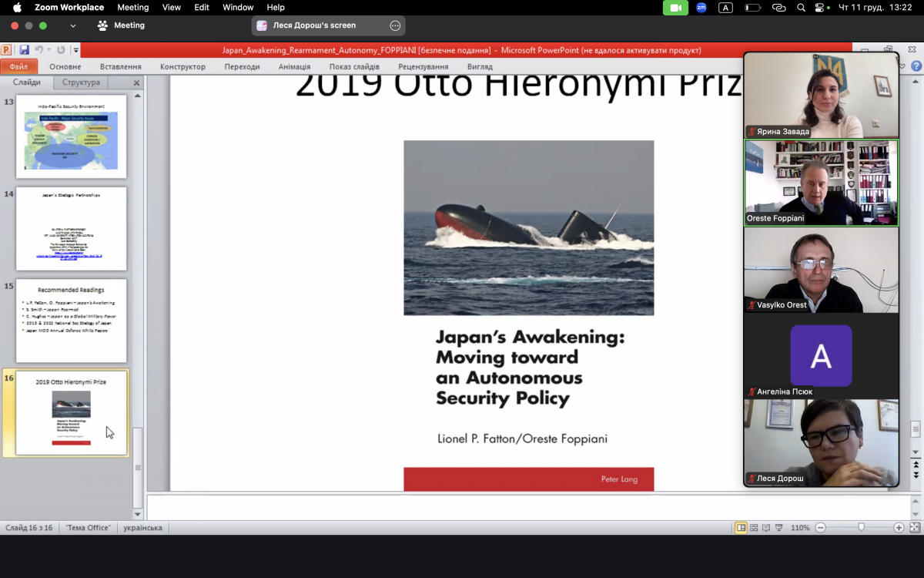924x578 pixels.
Task: Toggle Normal view button in status bar
Action: (741, 528)
